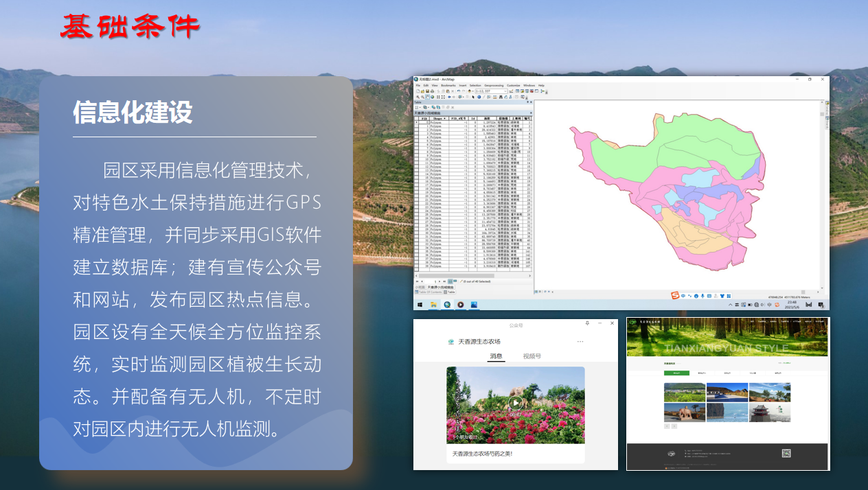Open the notification center icon on the taskbar

pyautogui.click(x=821, y=305)
